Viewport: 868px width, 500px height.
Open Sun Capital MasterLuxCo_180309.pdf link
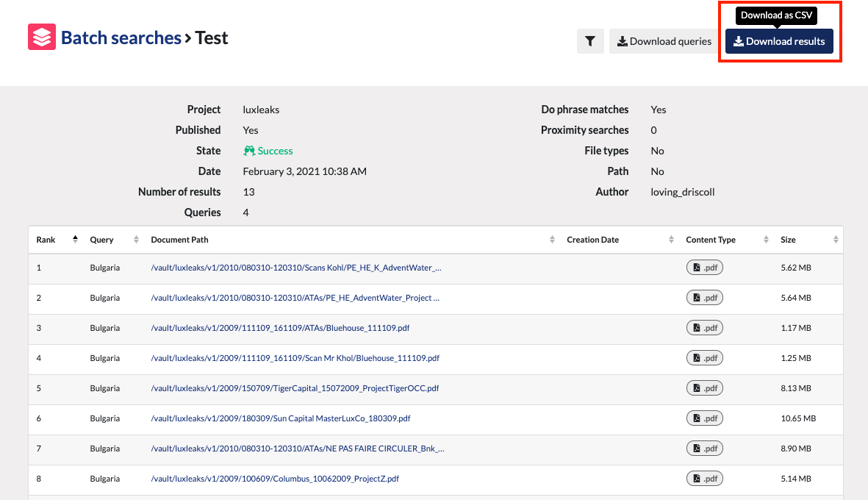(x=281, y=418)
